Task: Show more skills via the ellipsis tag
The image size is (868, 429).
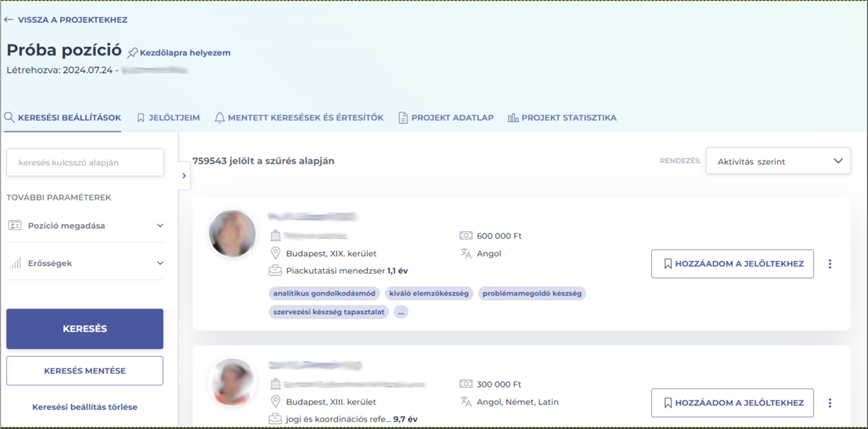Action: point(401,312)
